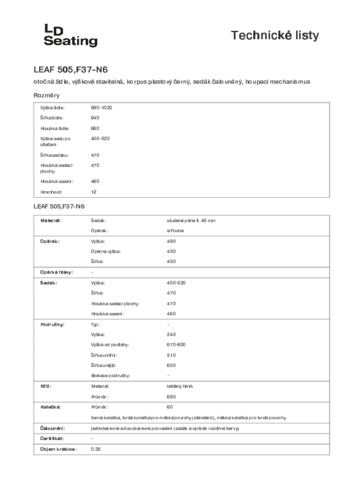The height and width of the screenshot is (500, 364).
Task: Click the bold 'Opěrka hlavy:' label
Action: [x=57, y=272]
